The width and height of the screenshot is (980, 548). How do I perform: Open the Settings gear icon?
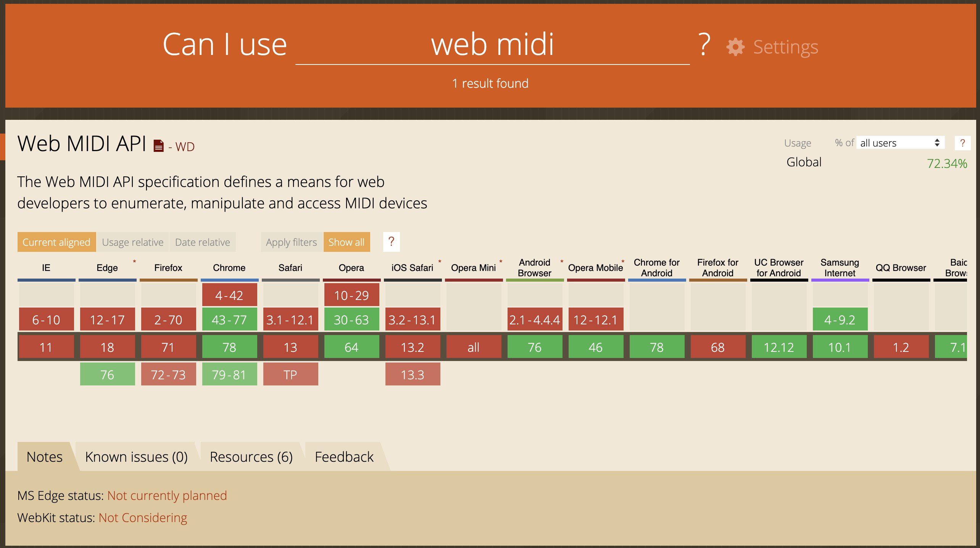(x=735, y=47)
